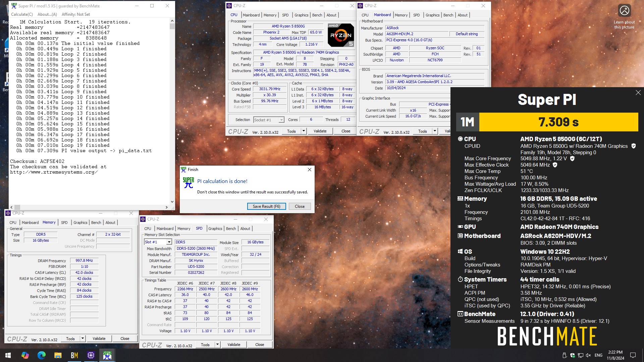Launch Copilot from the taskbar

pyautogui.click(x=25, y=355)
